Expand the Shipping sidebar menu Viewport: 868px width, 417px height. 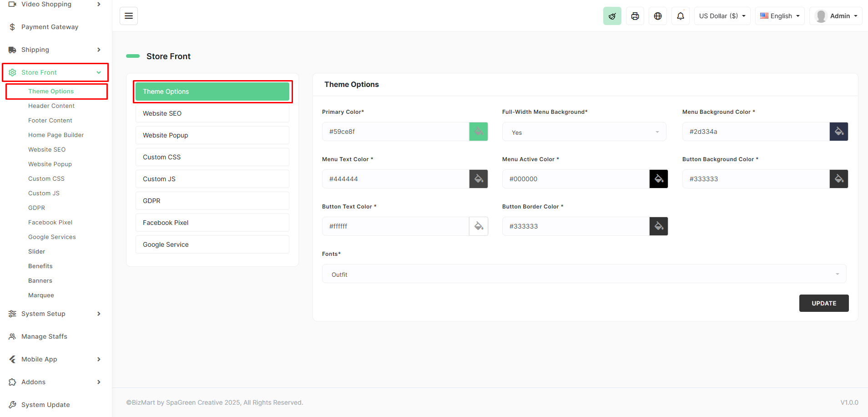coord(55,50)
